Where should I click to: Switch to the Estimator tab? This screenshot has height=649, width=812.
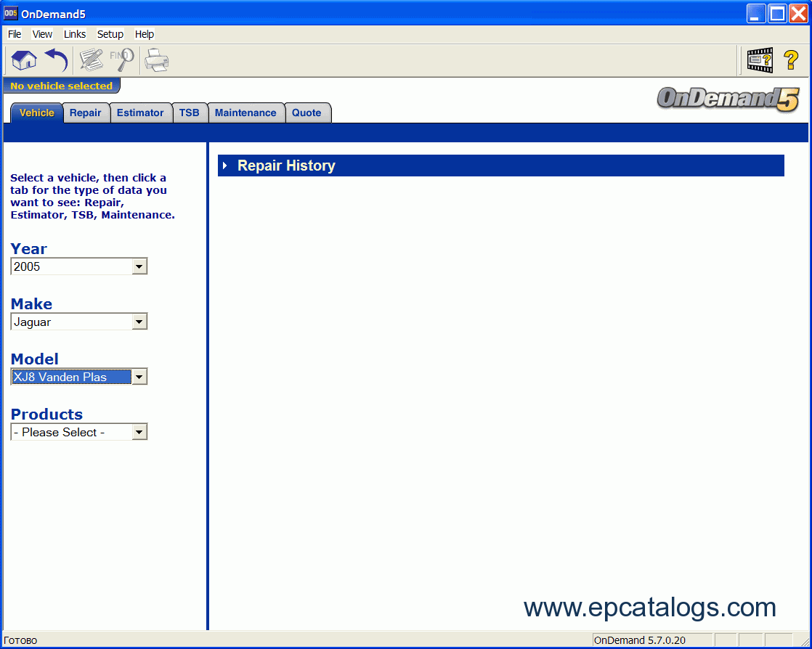click(x=140, y=113)
